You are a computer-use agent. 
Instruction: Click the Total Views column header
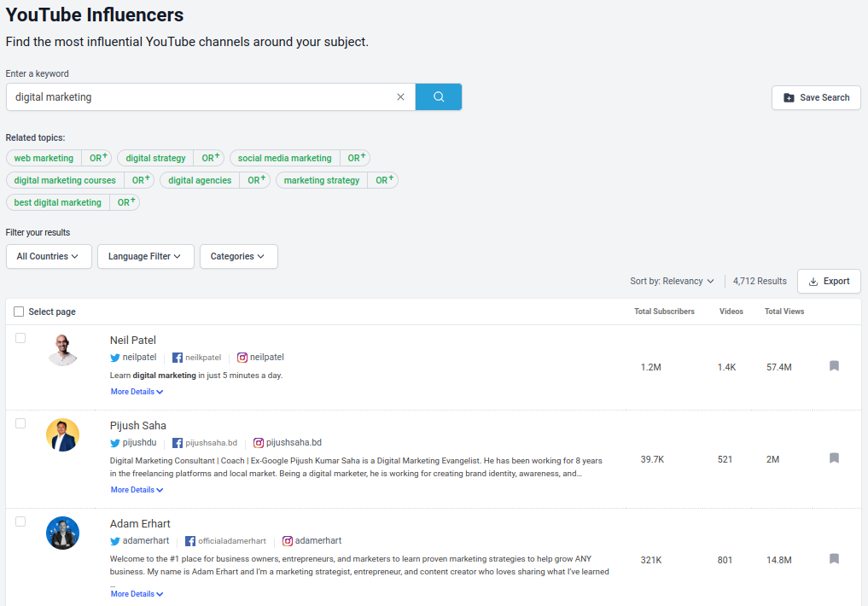pos(784,312)
